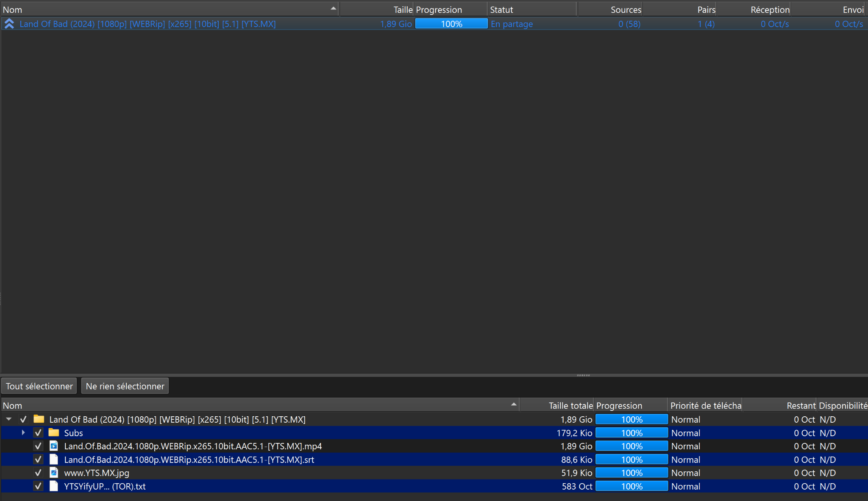Click the Normal priority of Subs folder
The height and width of the screenshot is (501, 868).
click(685, 433)
